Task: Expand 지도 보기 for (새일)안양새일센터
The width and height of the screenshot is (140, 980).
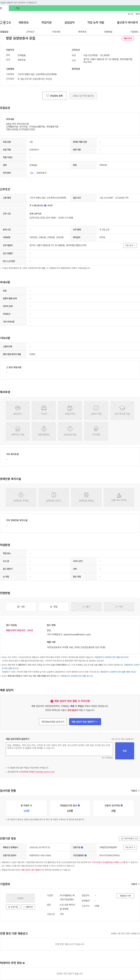Action: [130, 847]
